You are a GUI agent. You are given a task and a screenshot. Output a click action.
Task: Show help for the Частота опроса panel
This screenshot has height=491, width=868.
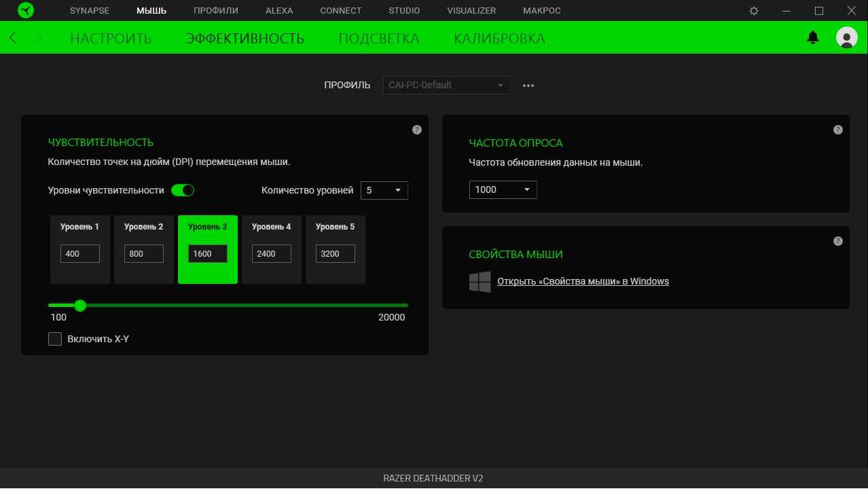tap(838, 130)
